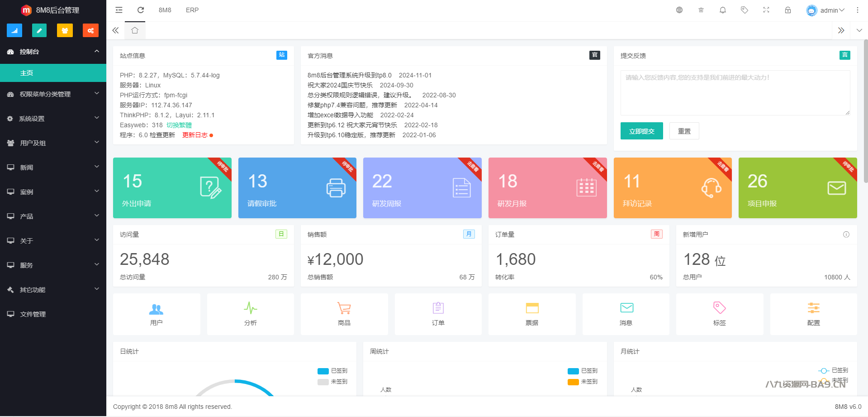Click the 立即提交 button
Viewport: 868px width, 417px height.
tap(641, 131)
